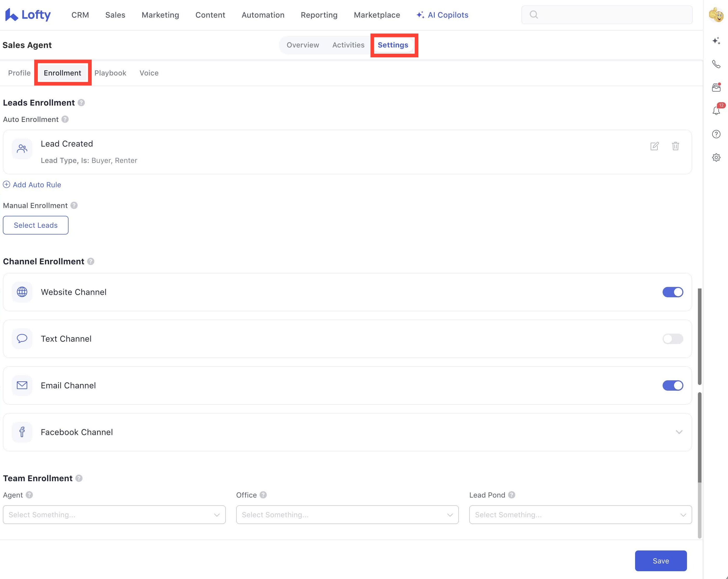
Task: Open the settings gear in the sidebar
Action: 716,157
